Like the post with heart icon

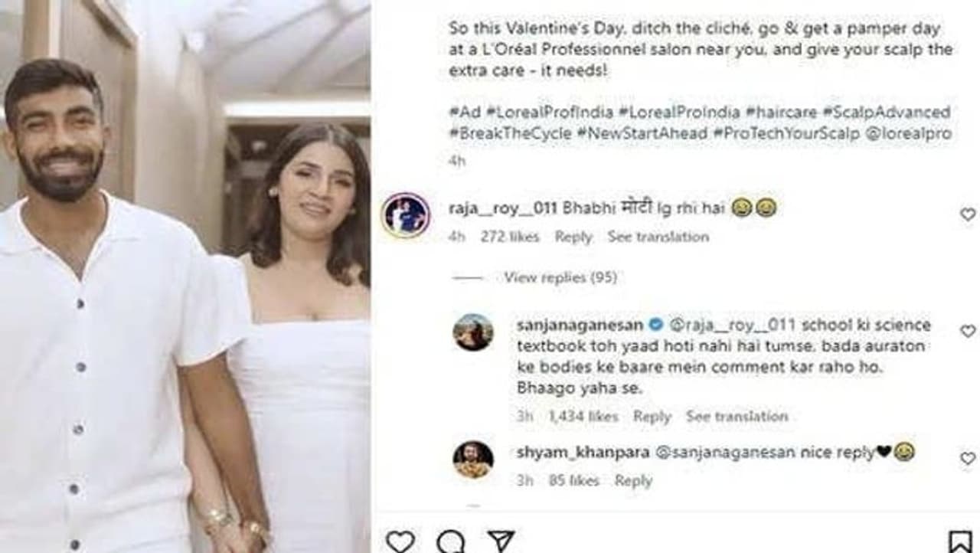coord(400,542)
